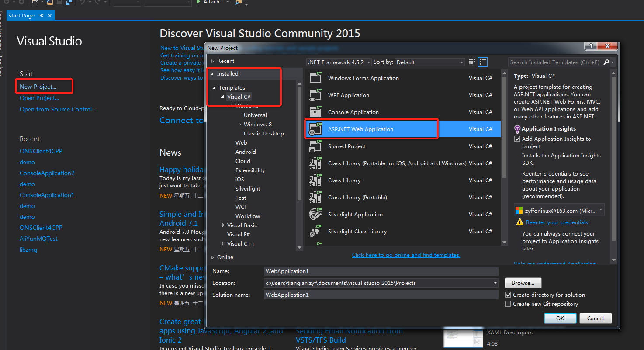
Task: Click the Solution name input field
Action: coord(381,295)
